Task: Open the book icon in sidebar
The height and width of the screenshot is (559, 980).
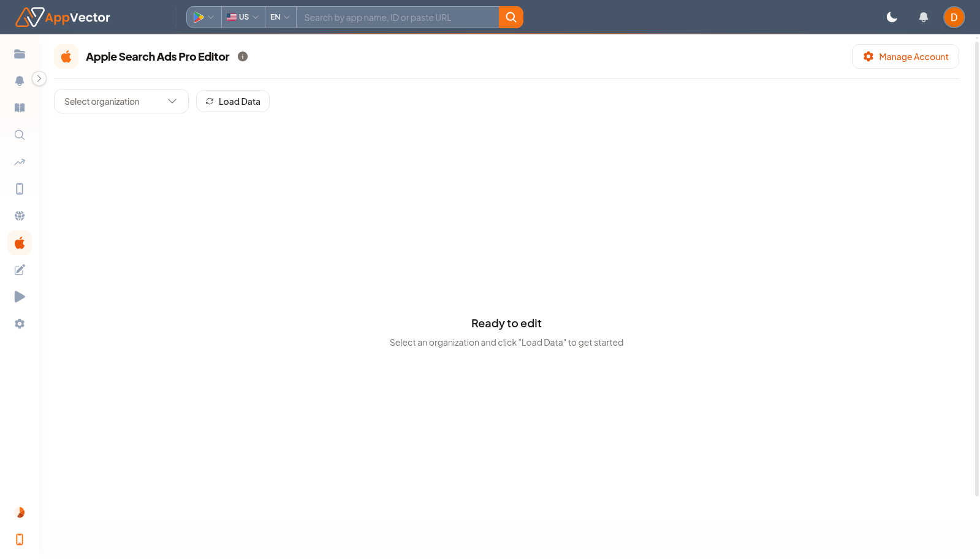Action: tap(20, 108)
